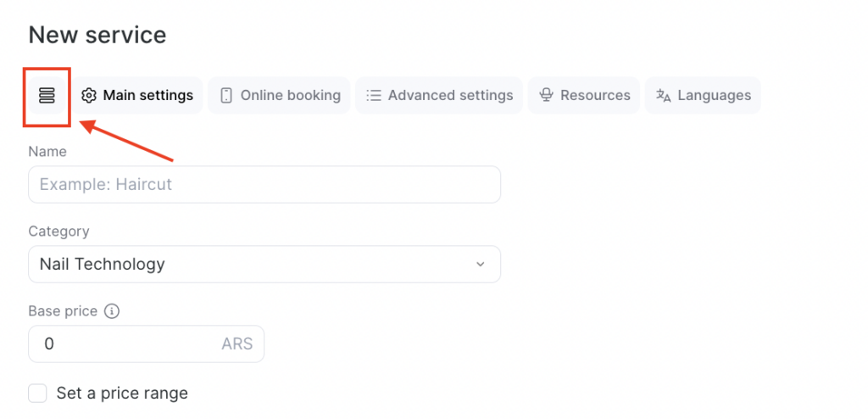Open the Advanced settings tab

(x=450, y=96)
